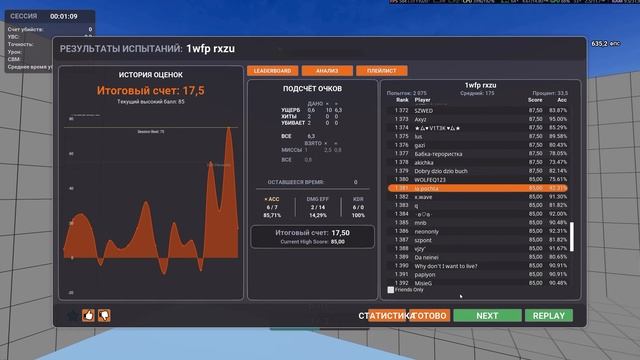640x360 pixels.
Task: Click the Rank column header
Action: [x=402, y=100]
